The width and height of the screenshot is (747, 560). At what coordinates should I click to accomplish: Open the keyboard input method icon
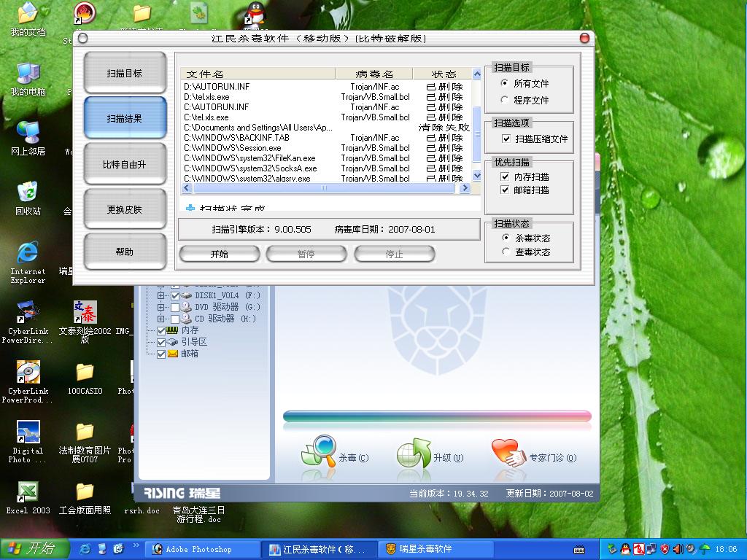click(579, 550)
